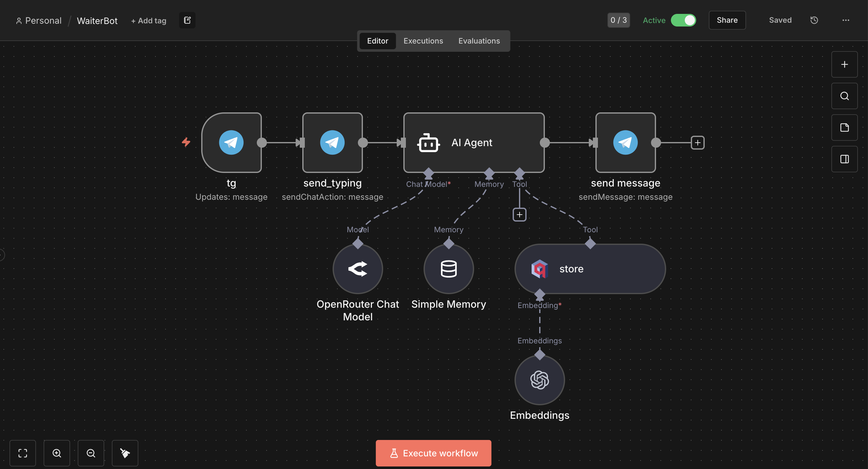The width and height of the screenshot is (868, 469).
Task: Fit workflow to view with zoom-to-fit icon
Action: [22, 453]
